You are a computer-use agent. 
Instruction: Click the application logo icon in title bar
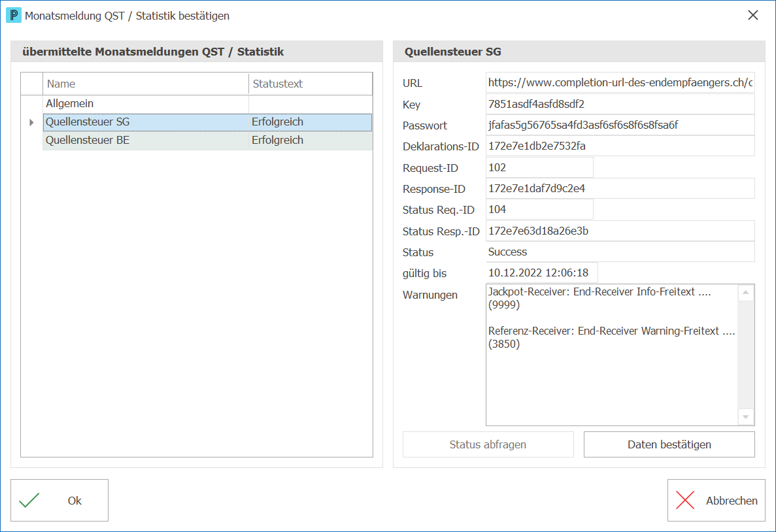point(13,15)
